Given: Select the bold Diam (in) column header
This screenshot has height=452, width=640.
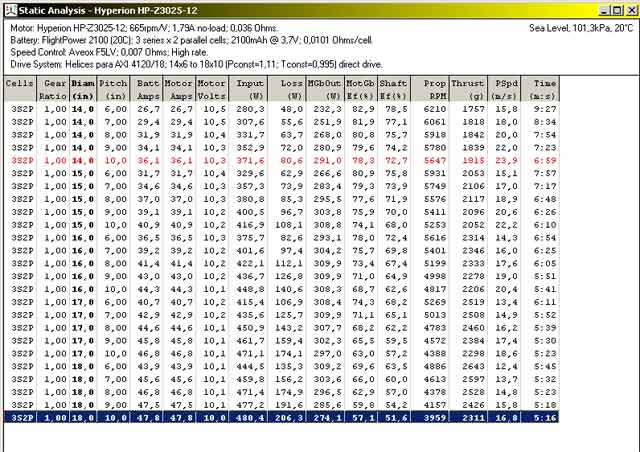Looking at the screenshot, I should point(83,86).
